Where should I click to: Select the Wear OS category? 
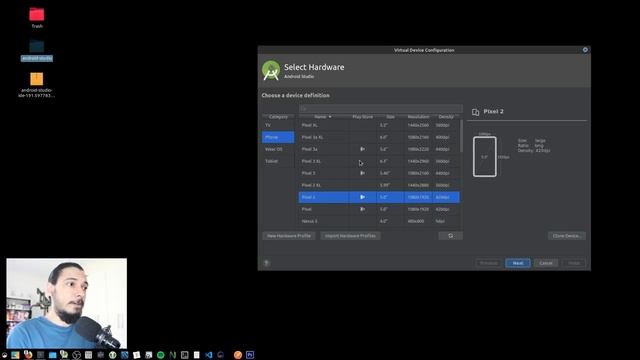coord(278,149)
